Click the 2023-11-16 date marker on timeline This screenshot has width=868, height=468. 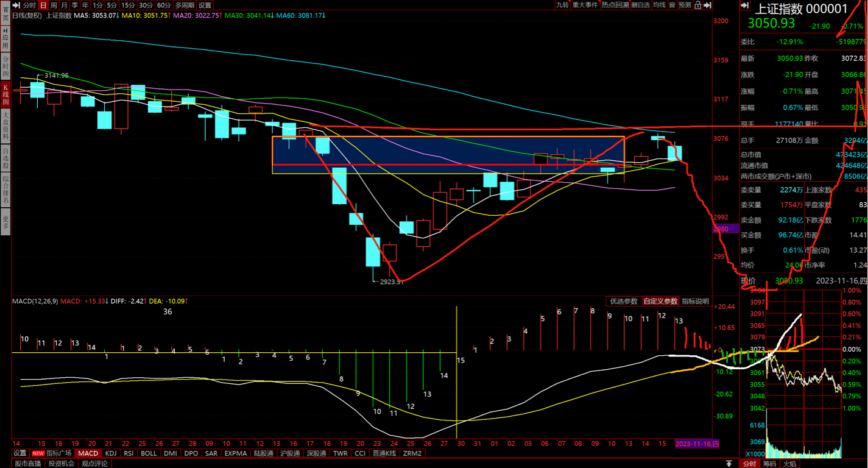[x=697, y=444]
